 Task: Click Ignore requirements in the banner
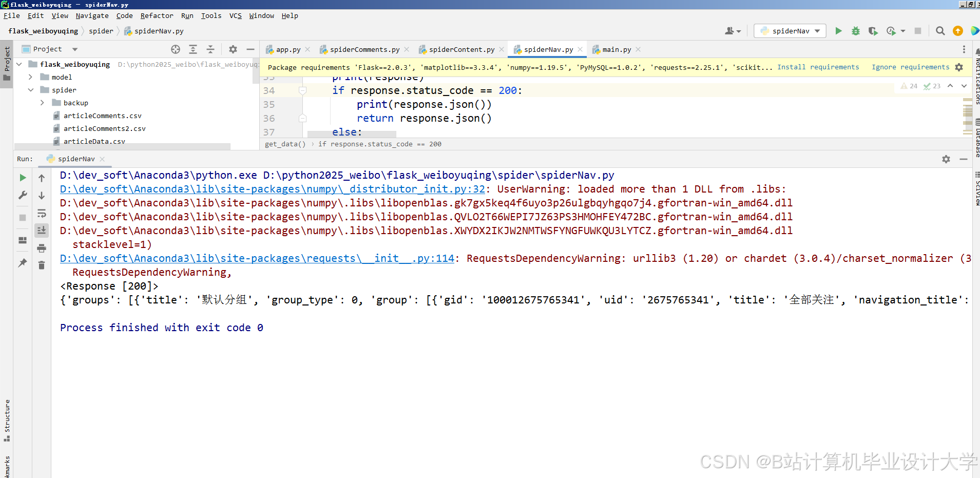pyautogui.click(x=910, y=67)
